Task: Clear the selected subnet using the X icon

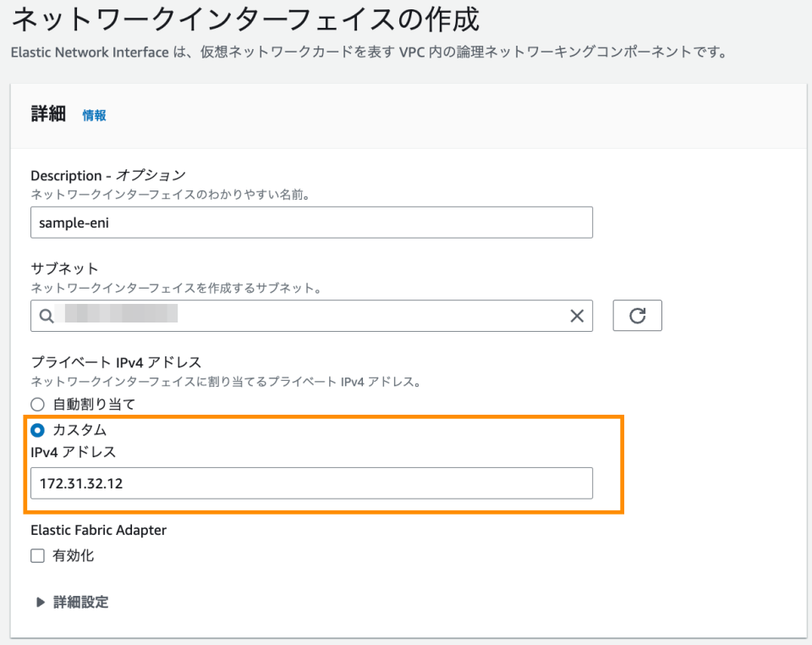Action: tap(577, 315)
